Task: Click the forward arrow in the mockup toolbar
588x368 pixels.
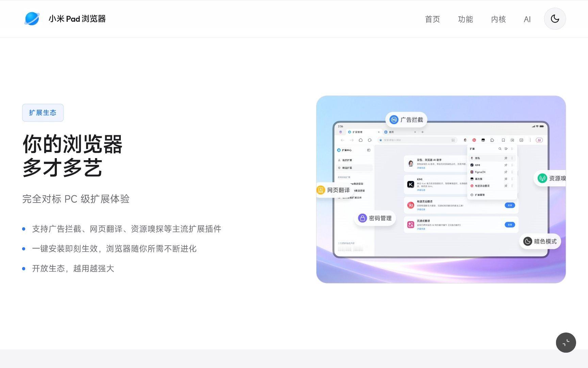Action: (352, 140)
